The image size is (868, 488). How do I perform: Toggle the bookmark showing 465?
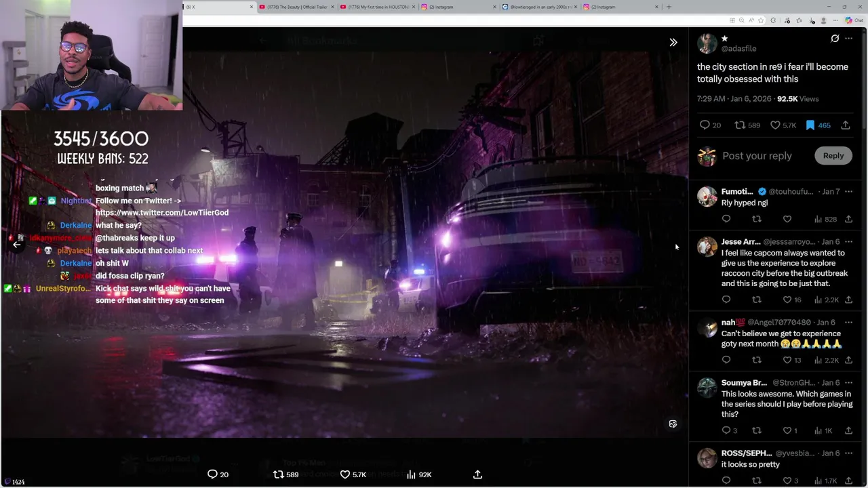coord(818,125)
